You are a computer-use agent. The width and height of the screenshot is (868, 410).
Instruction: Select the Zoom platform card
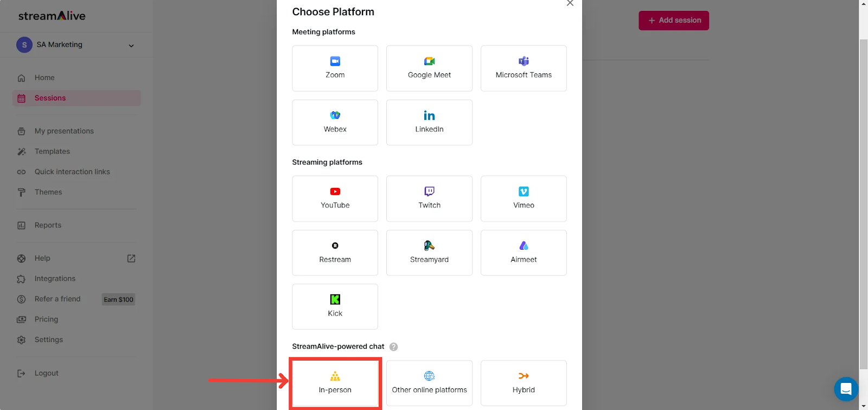335,68
